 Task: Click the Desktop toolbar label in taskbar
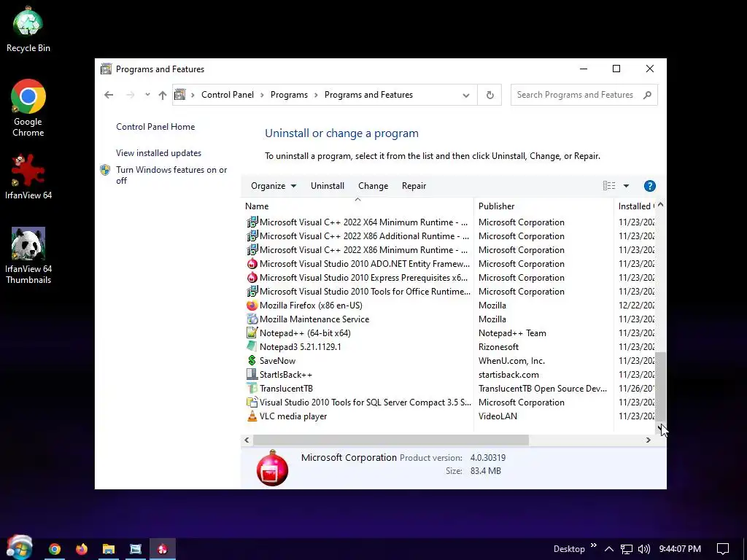pyautogui.click(x=569, y=549)
